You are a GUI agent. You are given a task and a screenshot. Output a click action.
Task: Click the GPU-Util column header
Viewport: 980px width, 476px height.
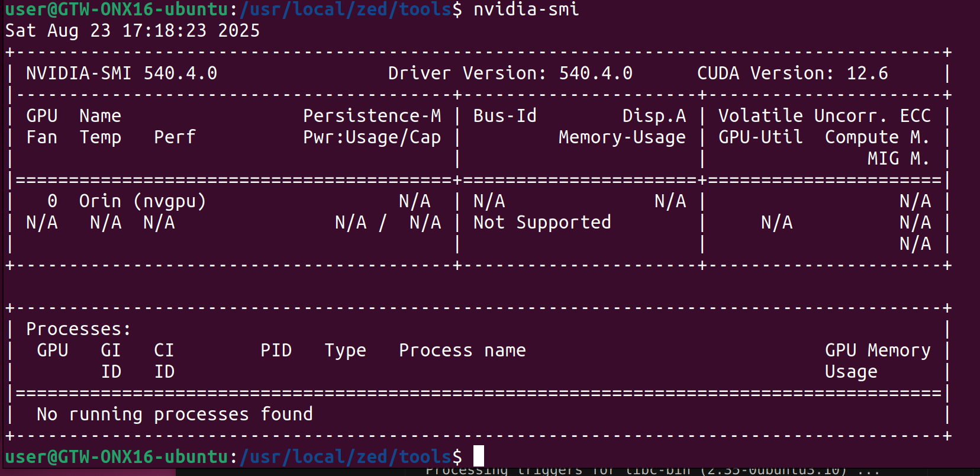pyautogui.click(x=760, y=137)
